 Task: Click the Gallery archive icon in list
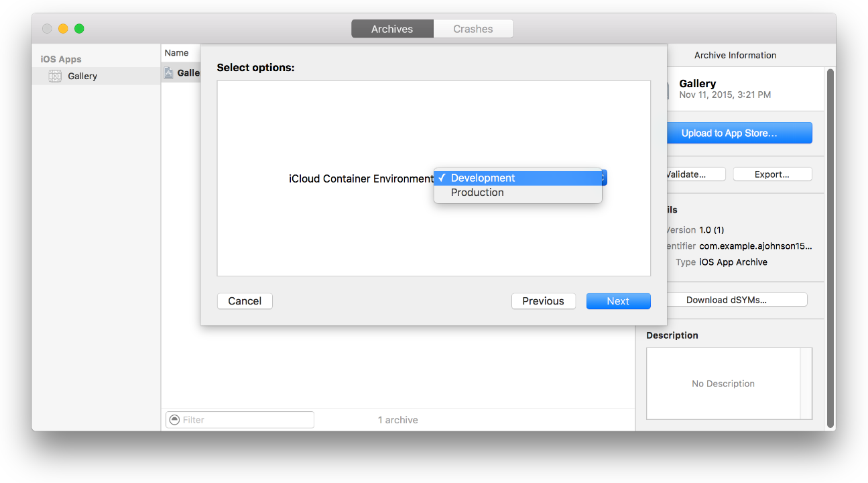[x=169, y=73]
